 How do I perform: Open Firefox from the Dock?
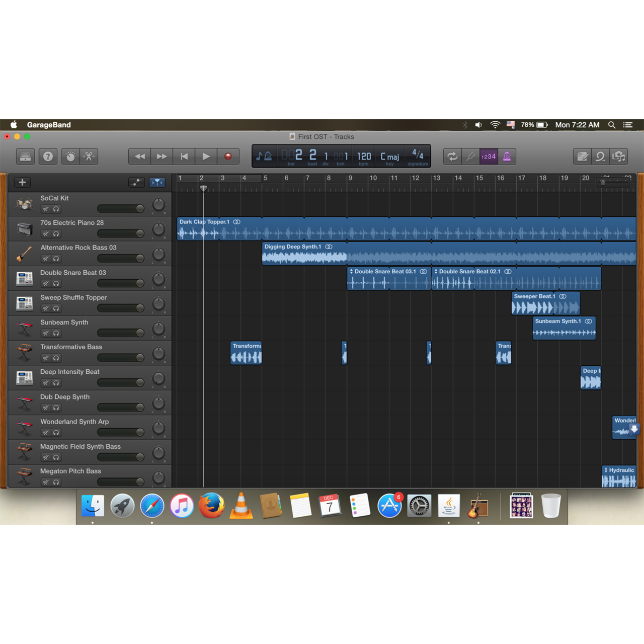211,506
